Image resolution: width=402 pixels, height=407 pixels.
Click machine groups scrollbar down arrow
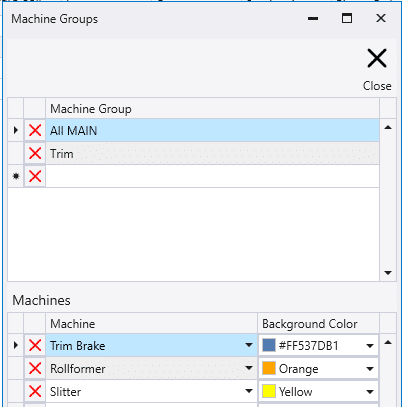pyautogui.click(x=388, y=273)
